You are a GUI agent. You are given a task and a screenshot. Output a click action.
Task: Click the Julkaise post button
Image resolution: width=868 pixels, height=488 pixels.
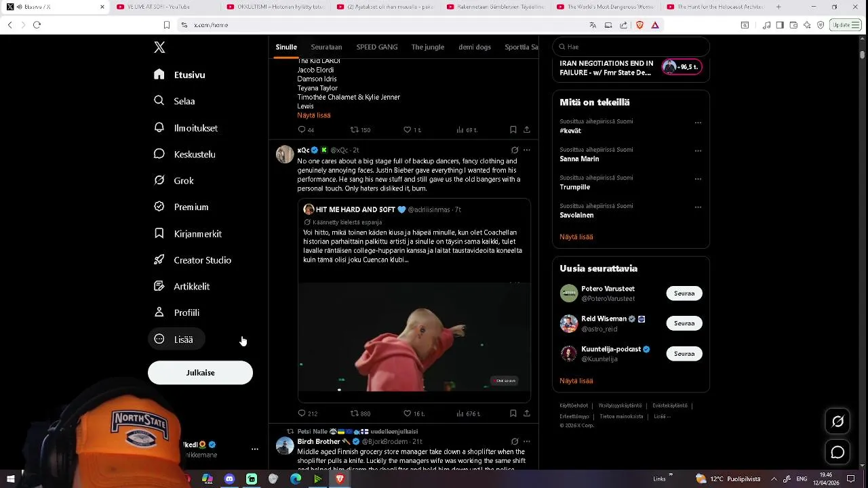click(x=200, y=373)
